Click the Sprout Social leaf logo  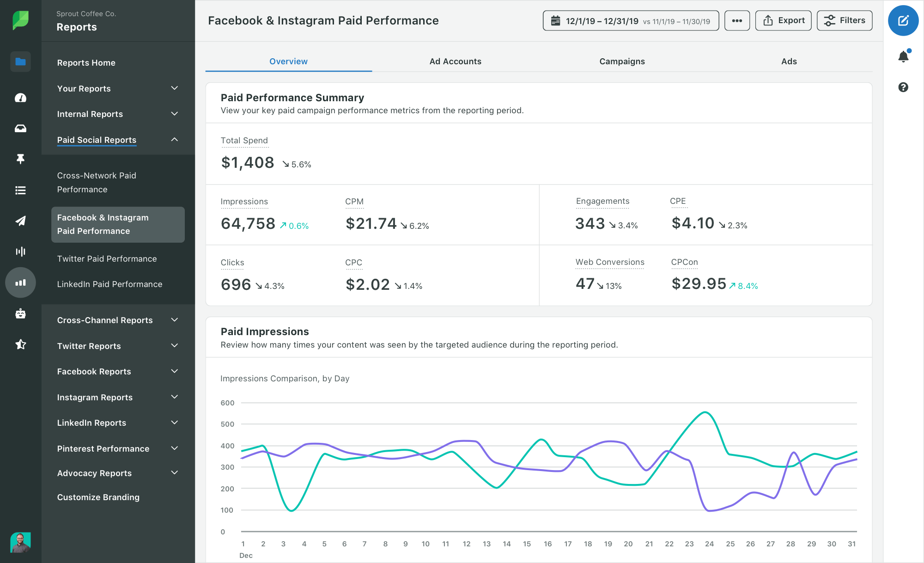pyautogui.click(x=20, y=20)
